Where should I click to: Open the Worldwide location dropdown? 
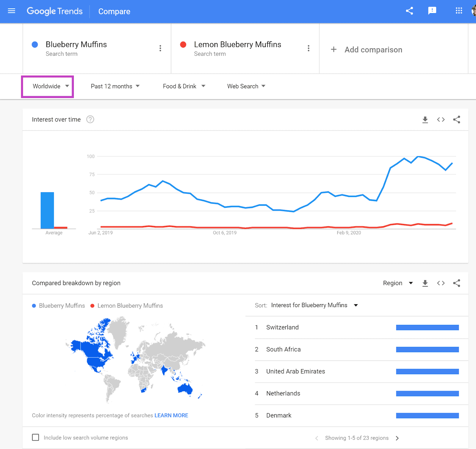click(x=48, y=86)
